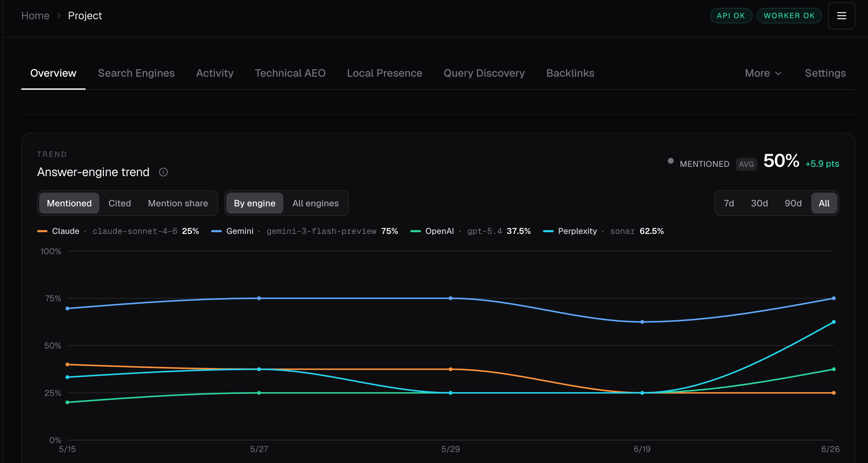The height and width of the screenshot is (463, 868).
Task: Open the Local Presence tab
Action: pos(384,73)
